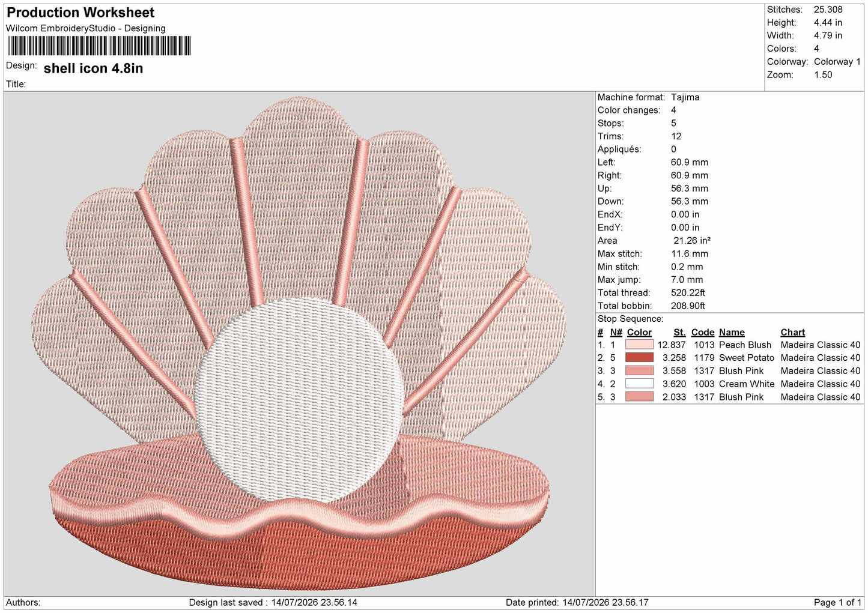Click the Area value 21.26 in²
Image resolution: width=868 pixels, height=613 pixels.
692,241
